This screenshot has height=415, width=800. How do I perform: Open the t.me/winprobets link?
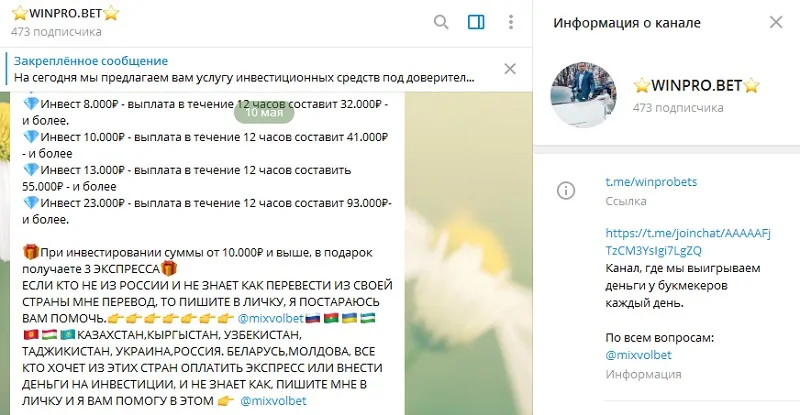(x=651, y=182)
